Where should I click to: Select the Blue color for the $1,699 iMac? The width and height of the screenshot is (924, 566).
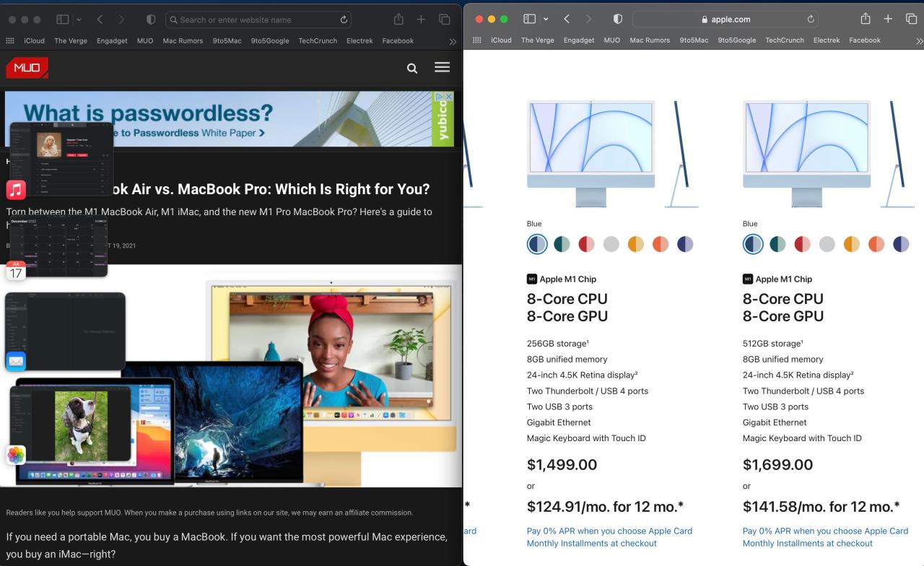tap(753, 244)
